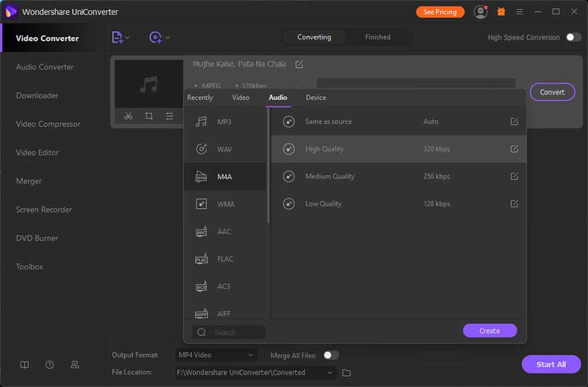Click the Add Files icon
The width and height of the screenshot is (588, 387).
117,37
